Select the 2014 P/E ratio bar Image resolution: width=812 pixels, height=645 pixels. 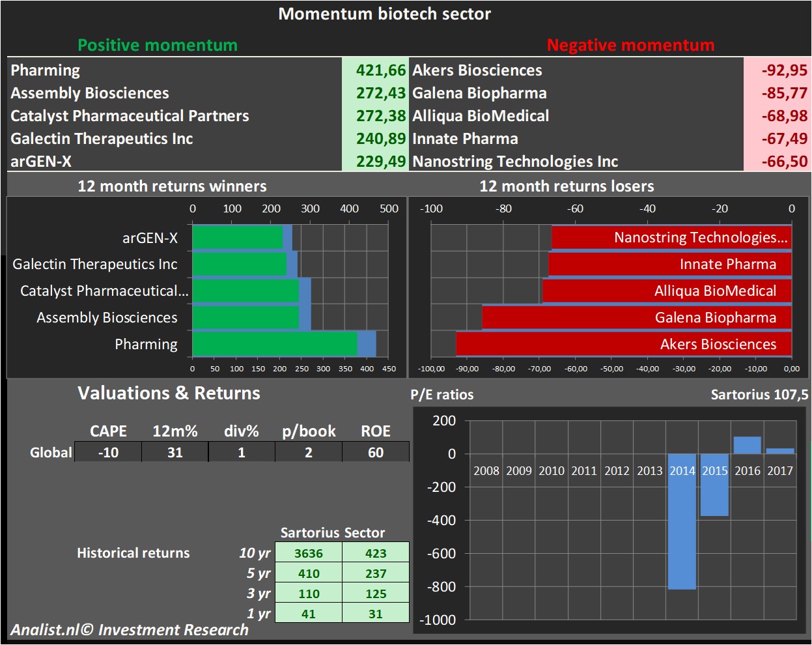coord(682,521)
